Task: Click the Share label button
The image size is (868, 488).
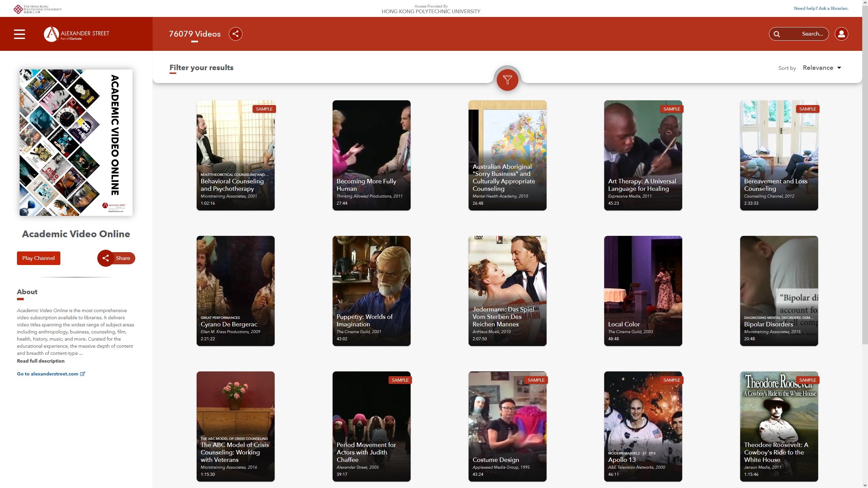Action: click(x=123, y=258)
